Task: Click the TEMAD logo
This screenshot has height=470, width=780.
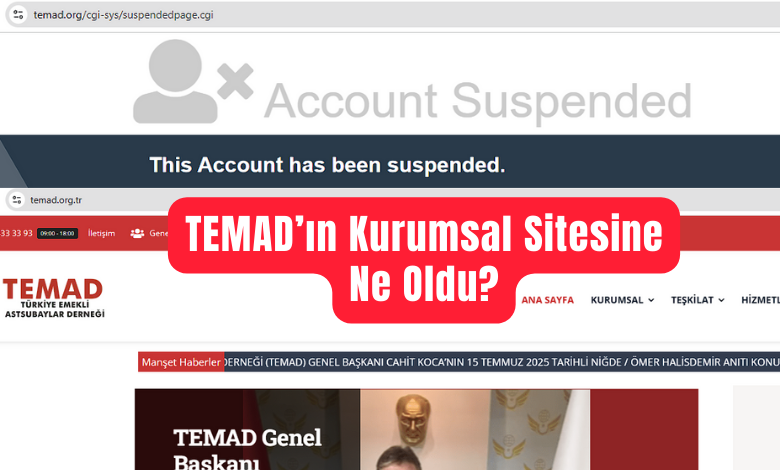Action: point(54,298)
